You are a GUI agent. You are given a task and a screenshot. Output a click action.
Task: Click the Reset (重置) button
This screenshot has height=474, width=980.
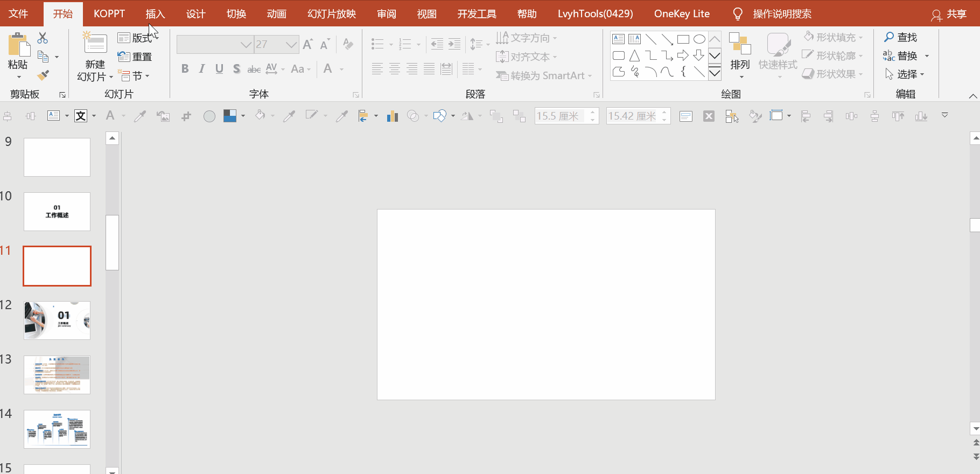[135, 57]
